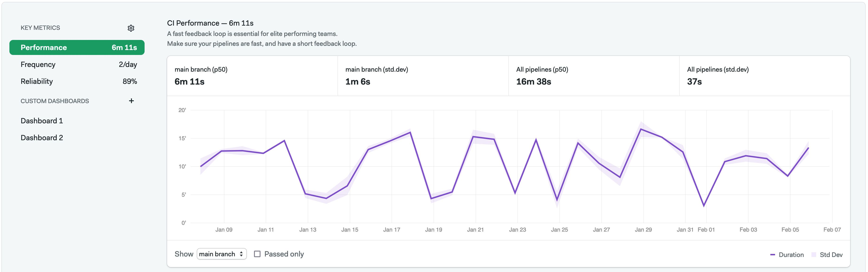Image resolution: width=868 pixels, height=272 pixels.
Task: Click the Feb 07 axis label
Action: (832, 229)
